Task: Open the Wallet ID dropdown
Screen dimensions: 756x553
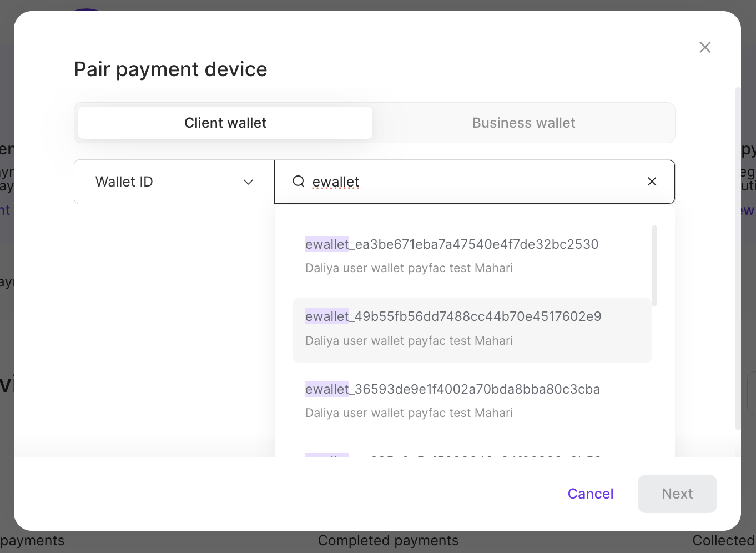Action: (174, 182)
